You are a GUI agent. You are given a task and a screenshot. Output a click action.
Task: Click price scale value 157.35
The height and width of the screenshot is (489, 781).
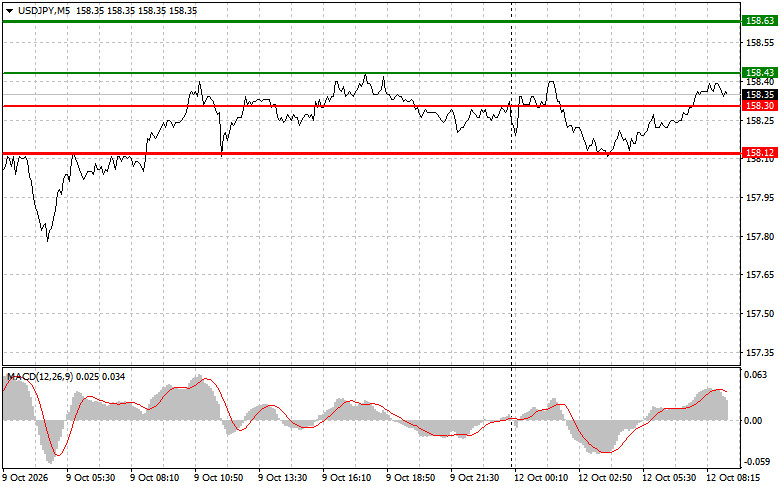[x=760, y=353]
